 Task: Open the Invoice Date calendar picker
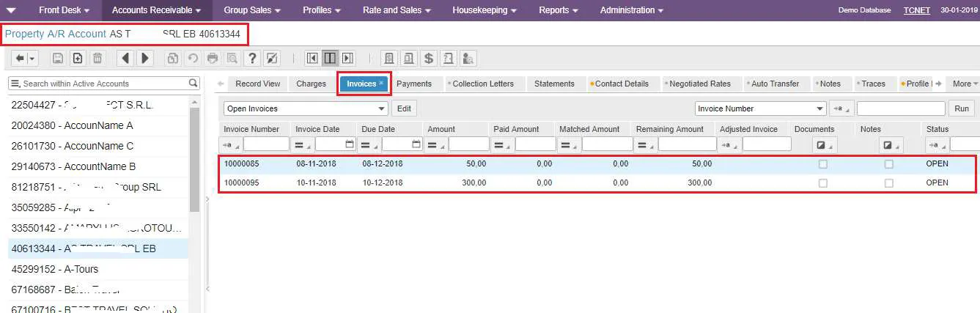pyautogui.click(x=350, y=144)
